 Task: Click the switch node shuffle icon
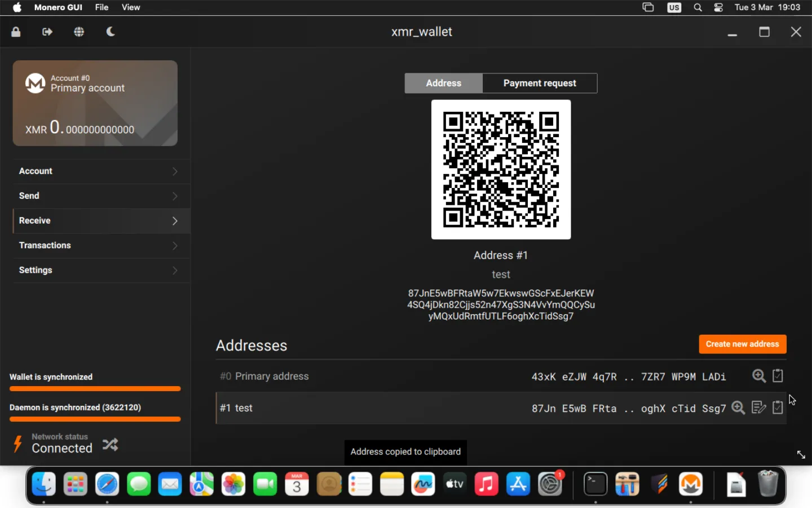[111, 445]
